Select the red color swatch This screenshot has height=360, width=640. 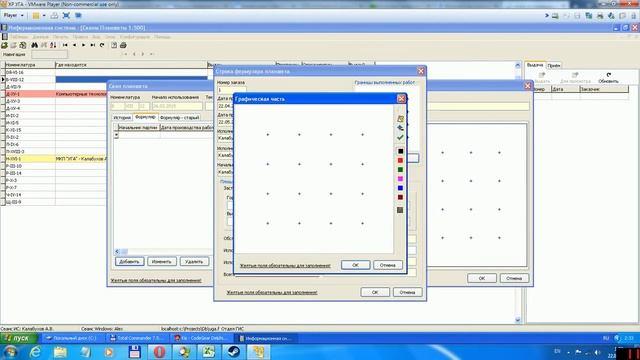click(x=400, y=160)
